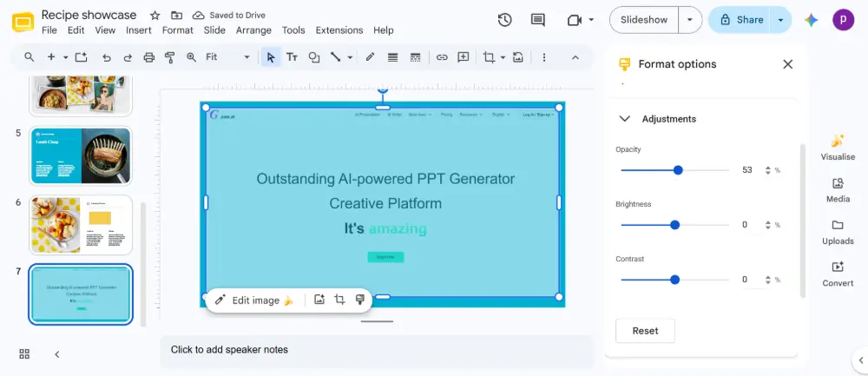Click the insert link icon
Screen dimensions: 868x376
442,57
